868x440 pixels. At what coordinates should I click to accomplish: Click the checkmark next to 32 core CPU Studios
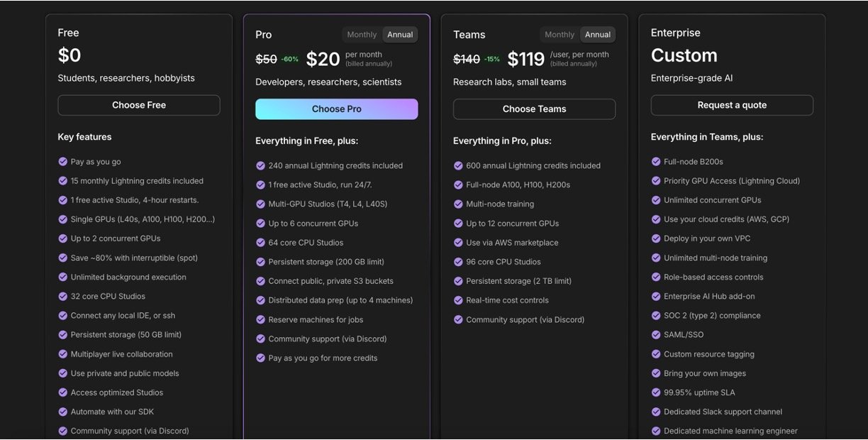tap(62, 297)
